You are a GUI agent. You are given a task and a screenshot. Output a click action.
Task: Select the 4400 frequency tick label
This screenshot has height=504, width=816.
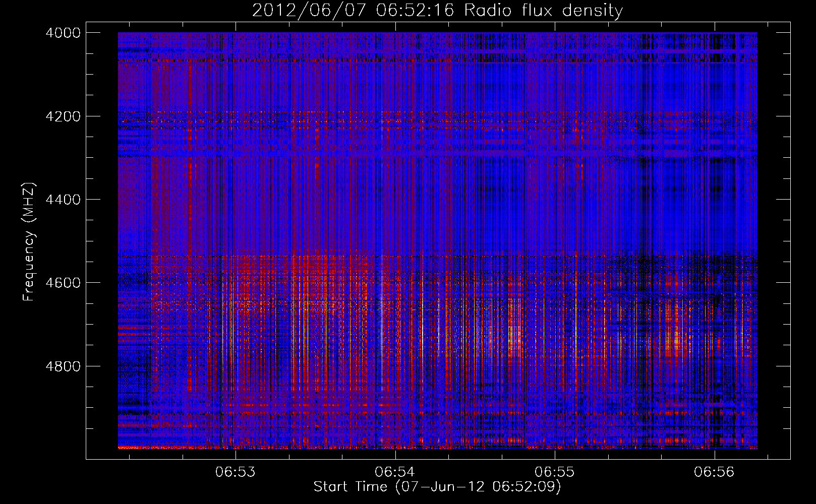[x=63, y=200]
